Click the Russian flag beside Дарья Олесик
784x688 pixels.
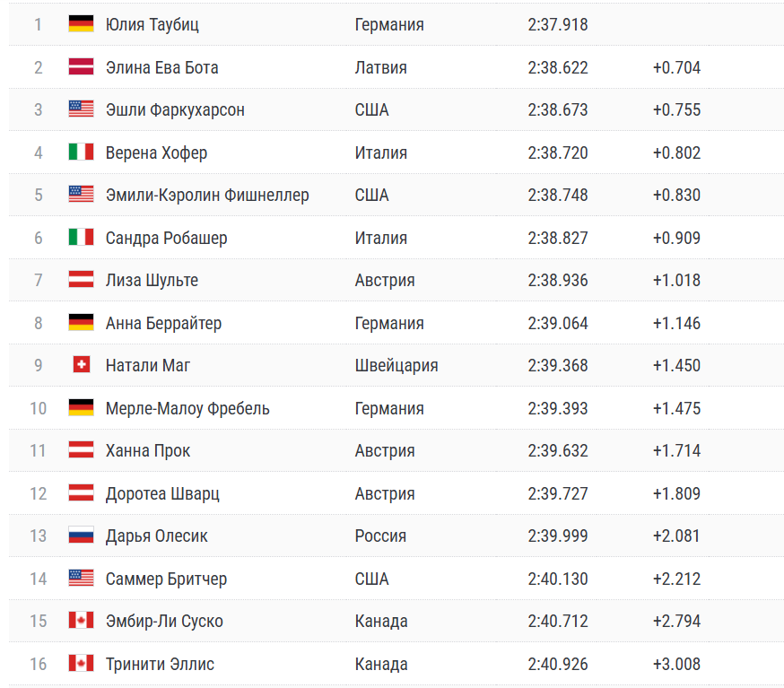point(81,536)
